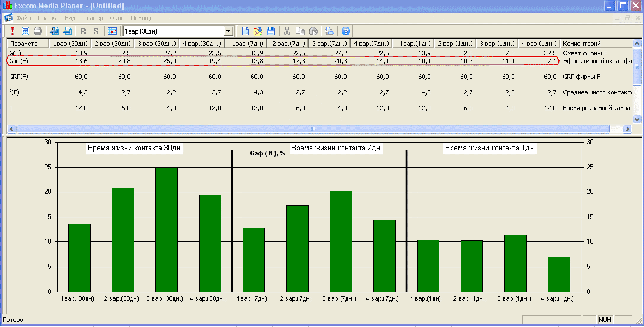Image resolution: width=644 pixels, height=327 pixels.
Task: Open the Файл menu
Action: [23, 18]
